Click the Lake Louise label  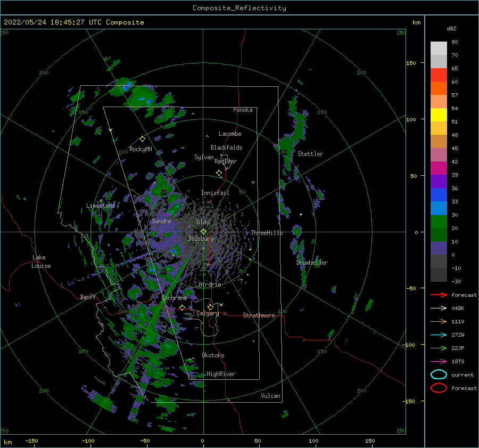tap(41, 262)
